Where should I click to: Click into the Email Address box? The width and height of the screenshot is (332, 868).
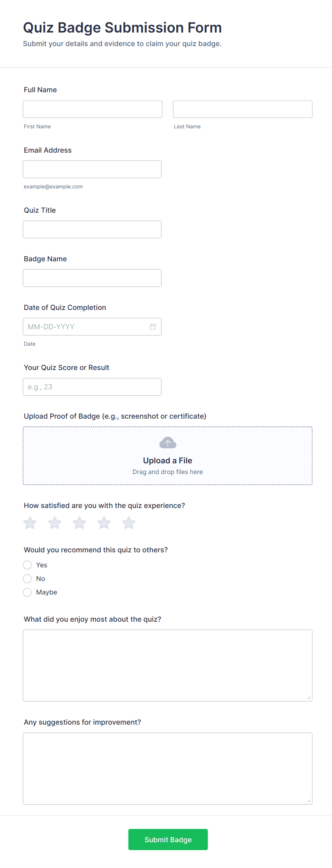click(x=92, y=169)
